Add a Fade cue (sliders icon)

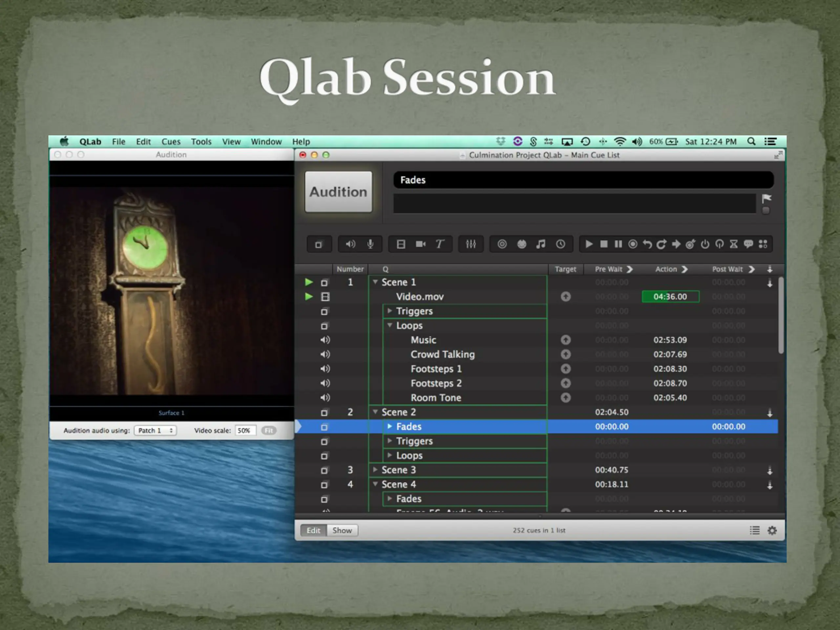[471, 244]
